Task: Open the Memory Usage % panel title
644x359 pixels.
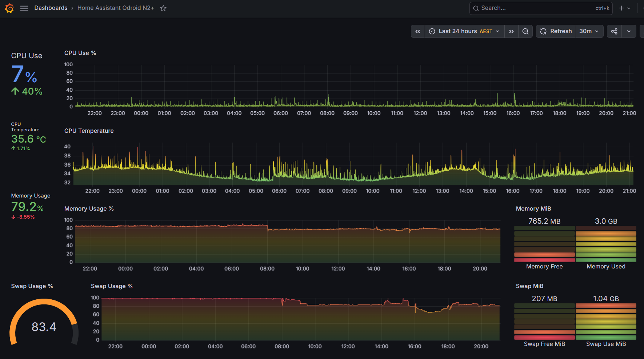Action: pos(89,208)
